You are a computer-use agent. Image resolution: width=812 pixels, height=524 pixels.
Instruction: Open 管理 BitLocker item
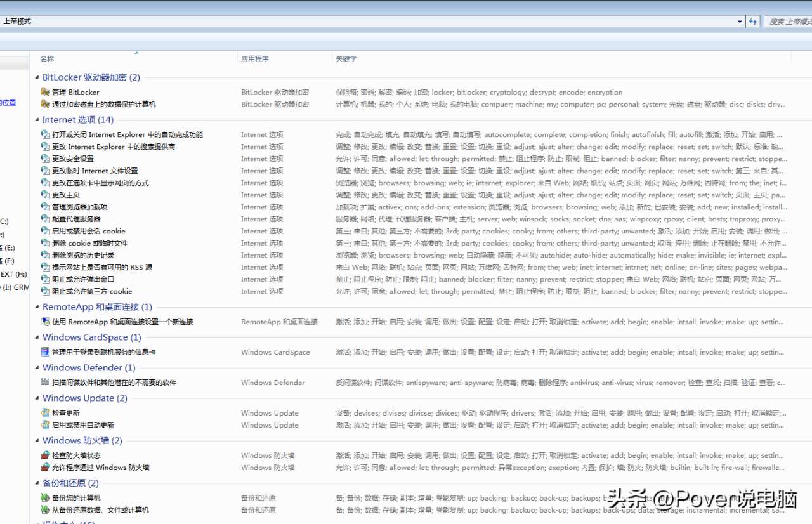point(75,92)
